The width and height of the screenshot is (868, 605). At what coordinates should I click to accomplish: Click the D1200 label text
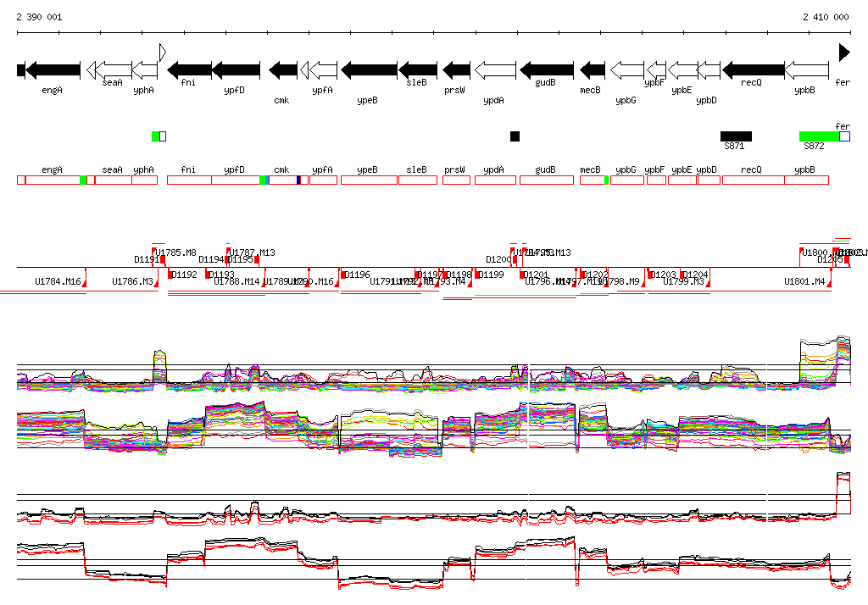[498, 259]
